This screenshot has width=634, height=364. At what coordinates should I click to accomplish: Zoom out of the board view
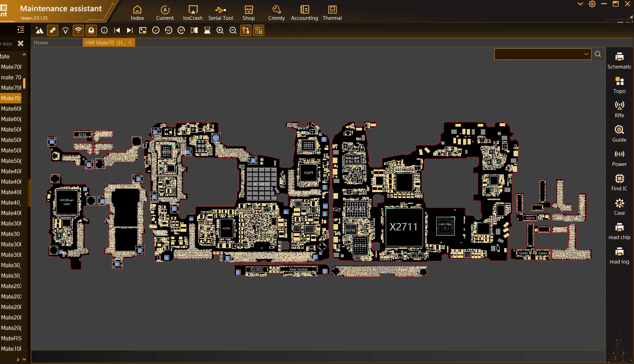(x=233, y=31)
